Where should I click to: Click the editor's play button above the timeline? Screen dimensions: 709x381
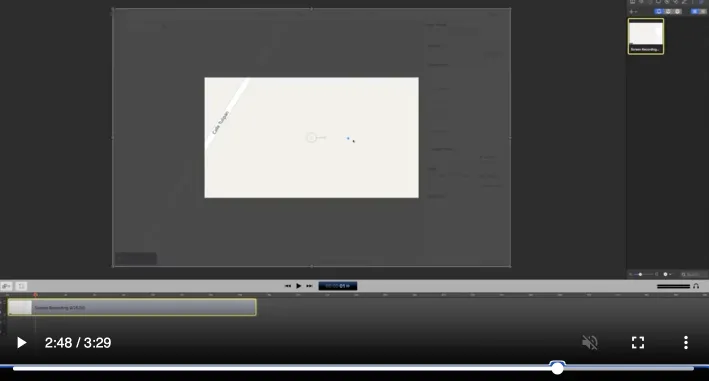(x=298, y=286)
